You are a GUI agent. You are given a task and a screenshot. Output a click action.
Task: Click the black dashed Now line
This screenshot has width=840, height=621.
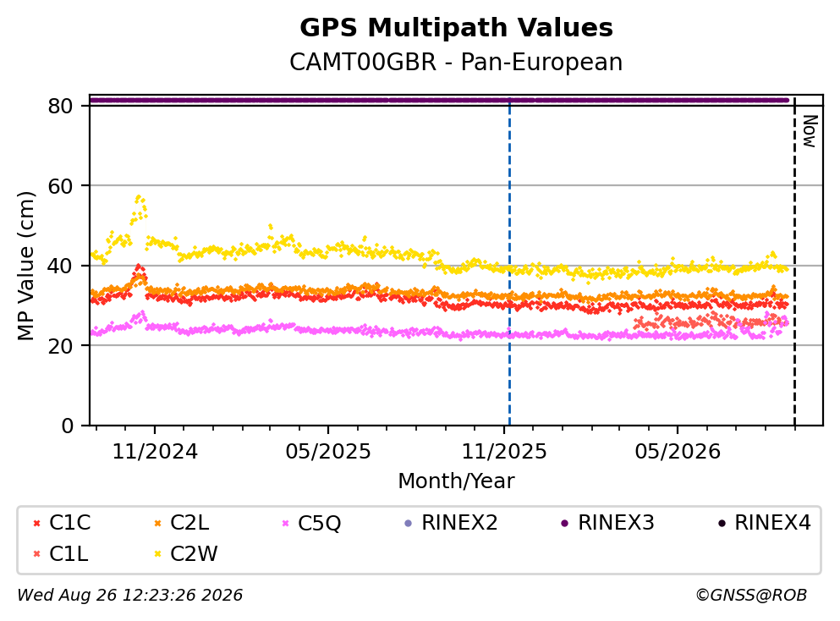click(x=794, y=262)
